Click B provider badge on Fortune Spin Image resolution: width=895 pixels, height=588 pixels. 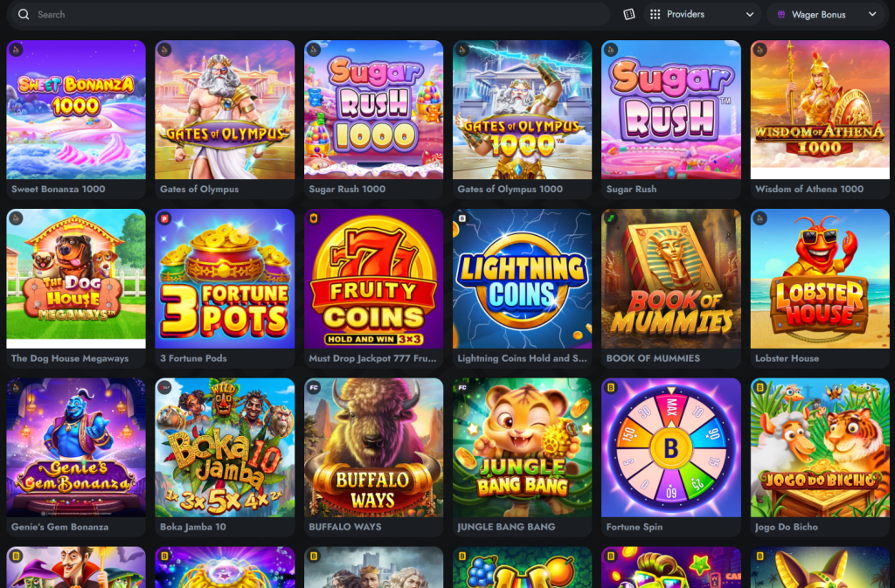pyautogui.click(x=611, y=387)
